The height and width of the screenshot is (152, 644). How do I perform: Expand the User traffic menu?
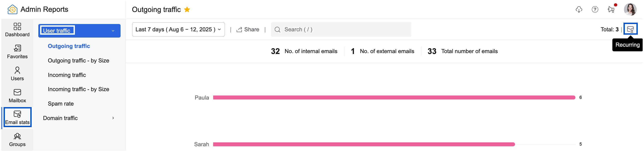(79, 31)
